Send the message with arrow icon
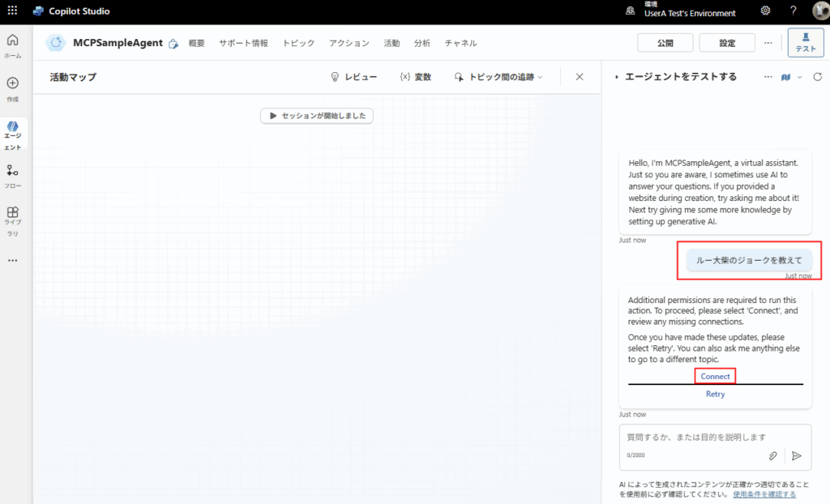830x504 pixels. pos(797,456)
